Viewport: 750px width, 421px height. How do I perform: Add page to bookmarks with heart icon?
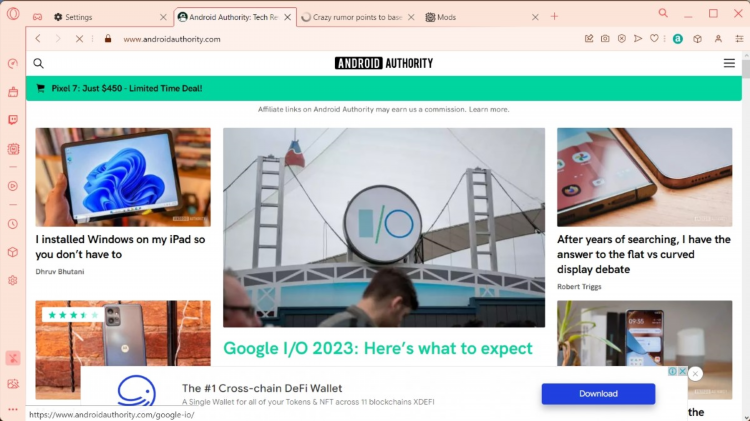coord(654,39)
